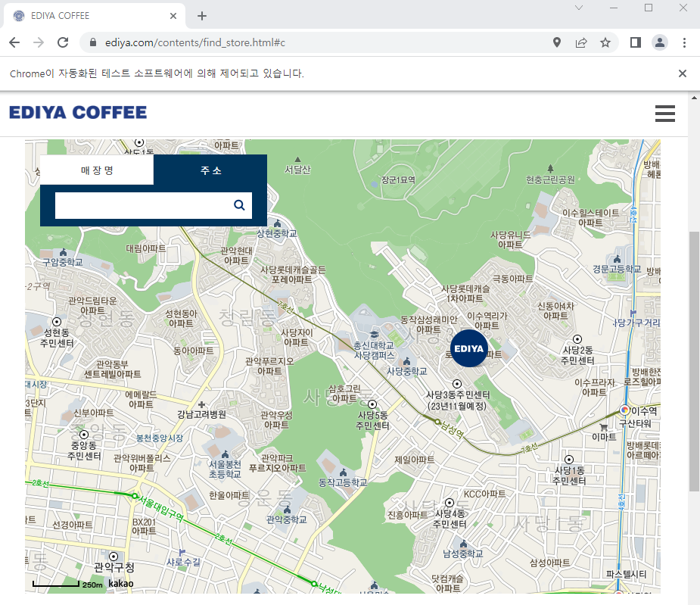The image size is (700, 605).
Task: Click the 샤로수길 flag marker
Action: pyautogui.click(x=182, y=552)
